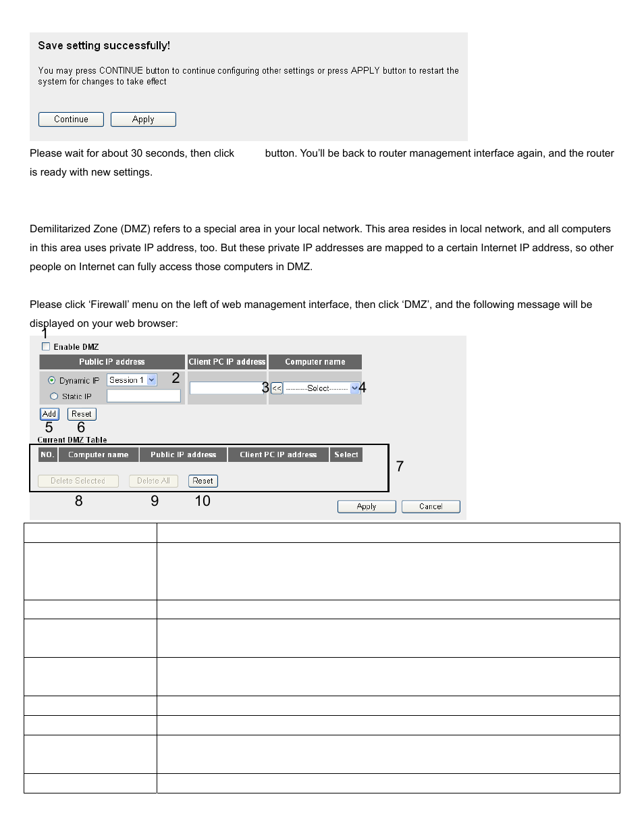
Task: Click the Select column header in DMZ table
Action: [x=346, y=454]
